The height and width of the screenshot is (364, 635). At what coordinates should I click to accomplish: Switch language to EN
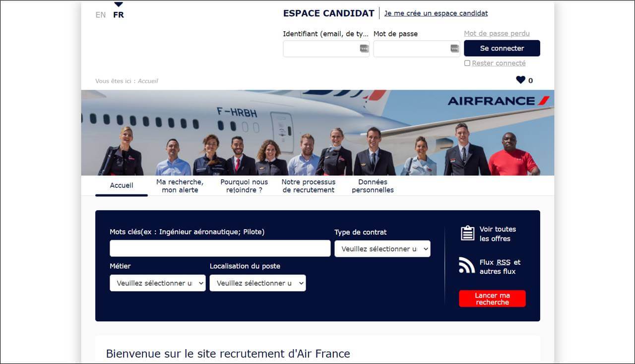pyautogui.click(x=101, y=15)
